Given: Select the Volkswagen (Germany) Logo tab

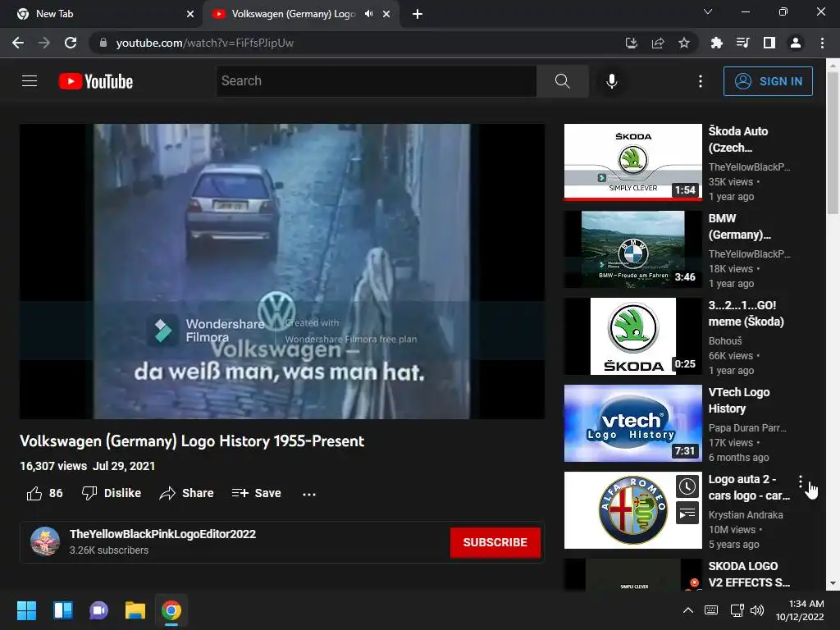Looking at the screenshot, I should pyautogui.click(x=294, y=14).
